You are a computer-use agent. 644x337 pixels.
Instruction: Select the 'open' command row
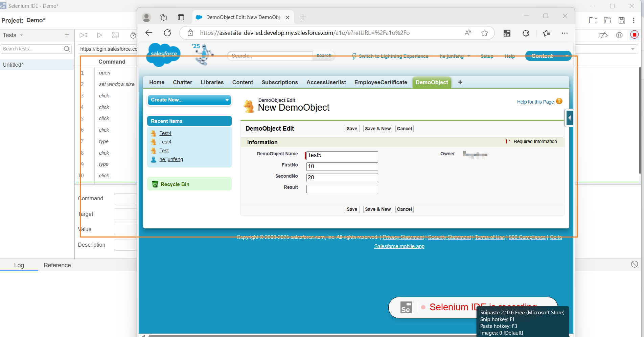click(x=104, y=73)
